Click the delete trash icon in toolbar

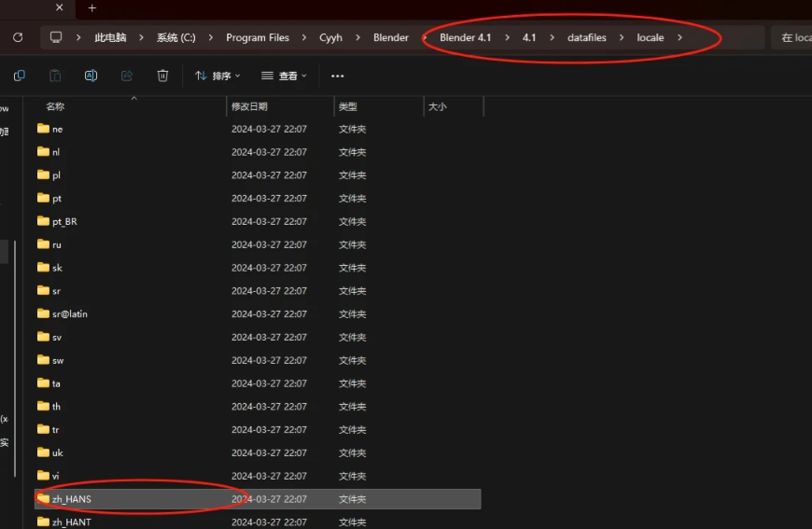162,76
